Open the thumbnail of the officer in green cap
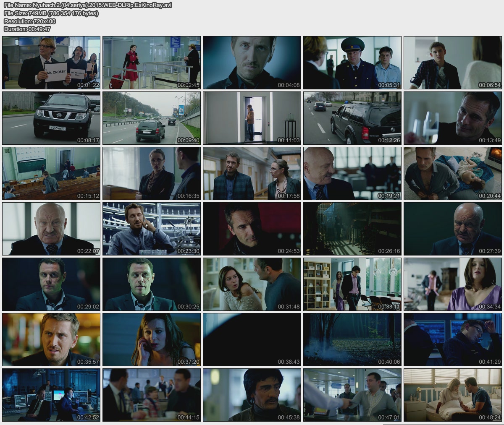Image resolution: width=504 pixels, height=425 pixels. [352, 63]
